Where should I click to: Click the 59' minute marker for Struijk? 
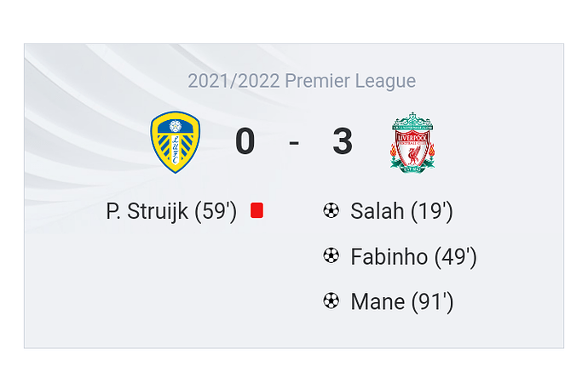[x=216, y=211]
